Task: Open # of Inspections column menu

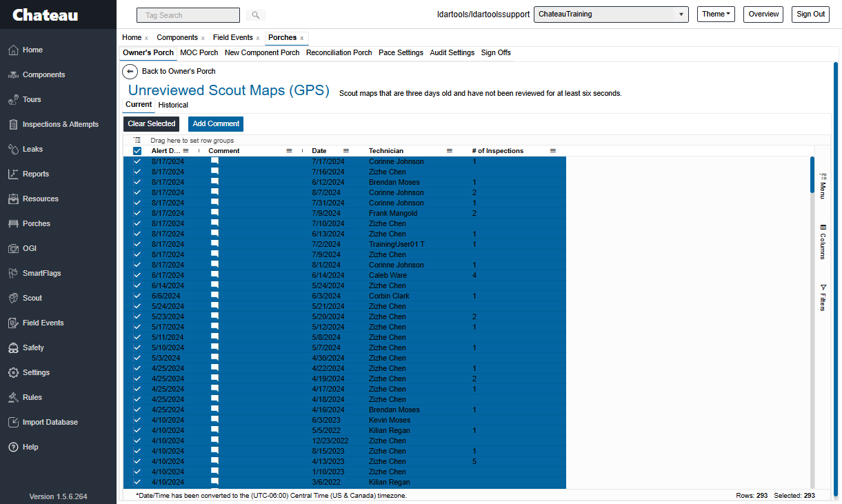Action: (x=553, y=150)
